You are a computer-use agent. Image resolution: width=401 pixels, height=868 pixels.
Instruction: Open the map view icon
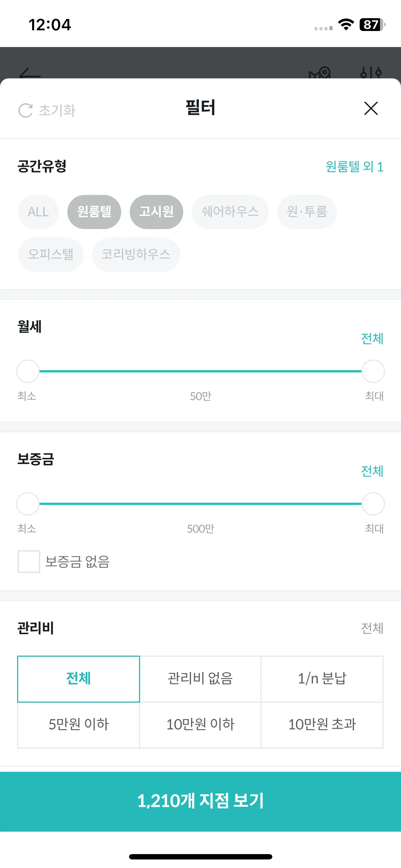click(320, 73)
